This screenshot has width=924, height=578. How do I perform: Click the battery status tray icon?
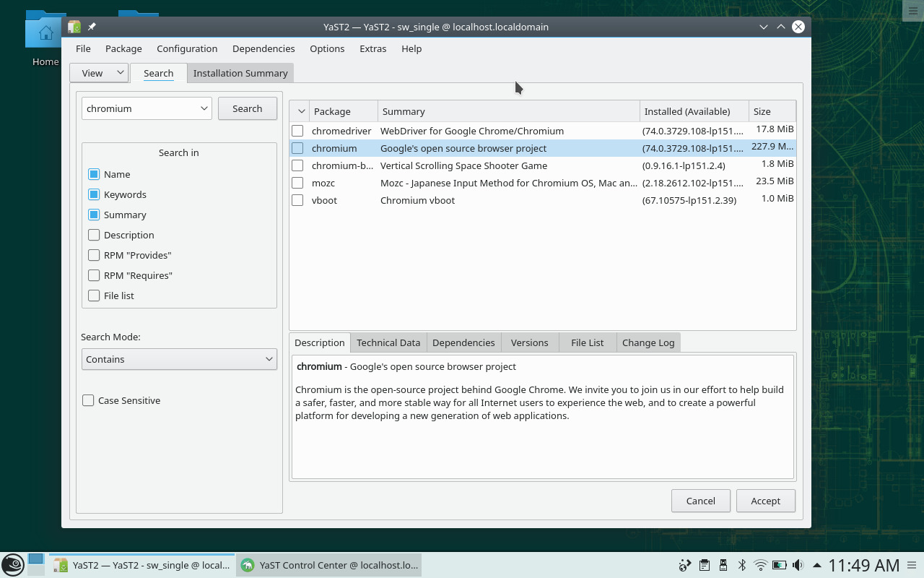coord(779,565)
